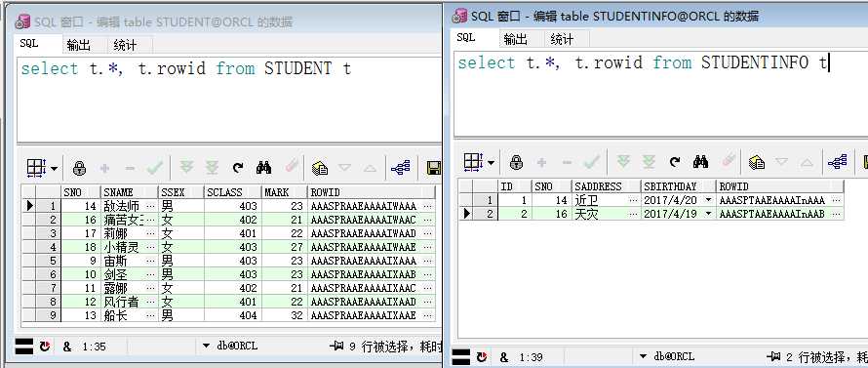
Task: Open date dropdown for 2017/4/20 birthday
Action: click(x=709, y=200)
